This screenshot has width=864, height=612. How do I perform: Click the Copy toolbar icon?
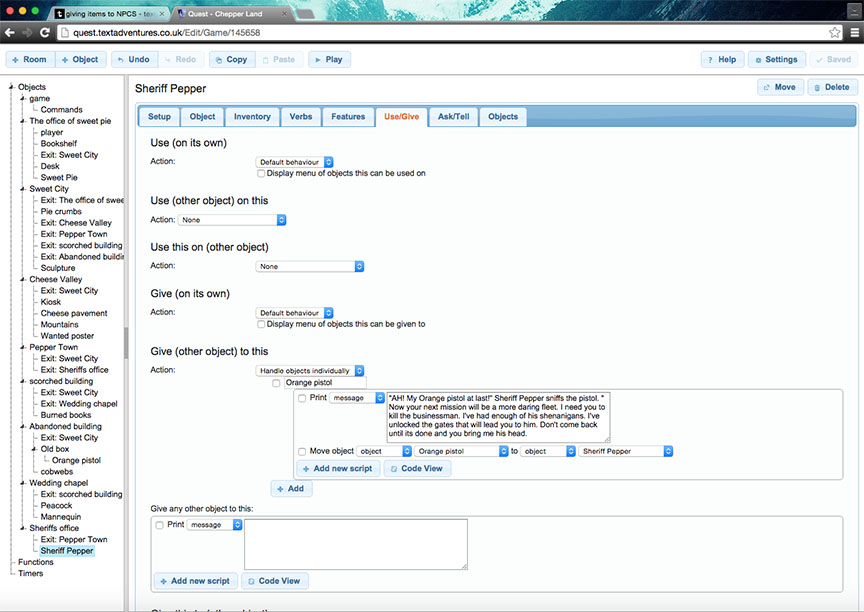[x=231, y=59]
